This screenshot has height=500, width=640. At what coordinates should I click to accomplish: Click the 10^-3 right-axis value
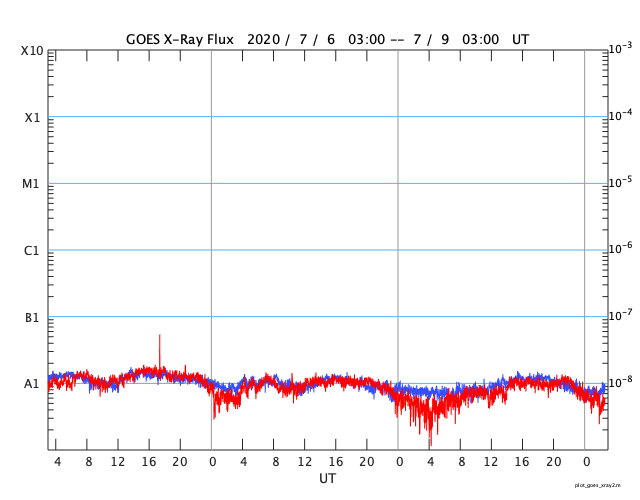621,49
